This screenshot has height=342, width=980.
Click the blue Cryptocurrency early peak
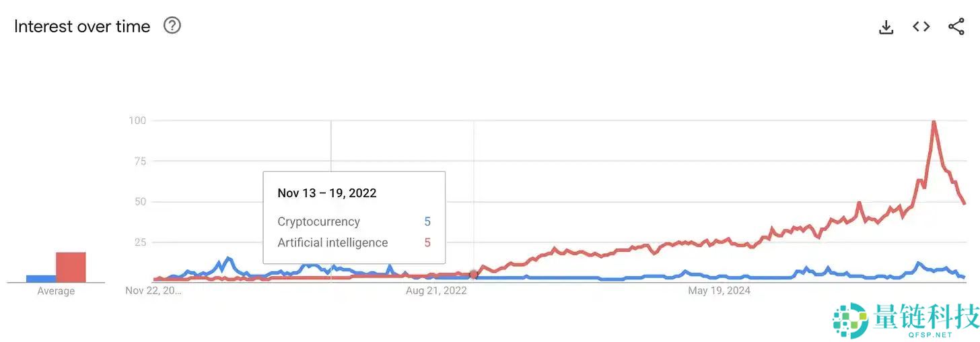tap(228, 259)
